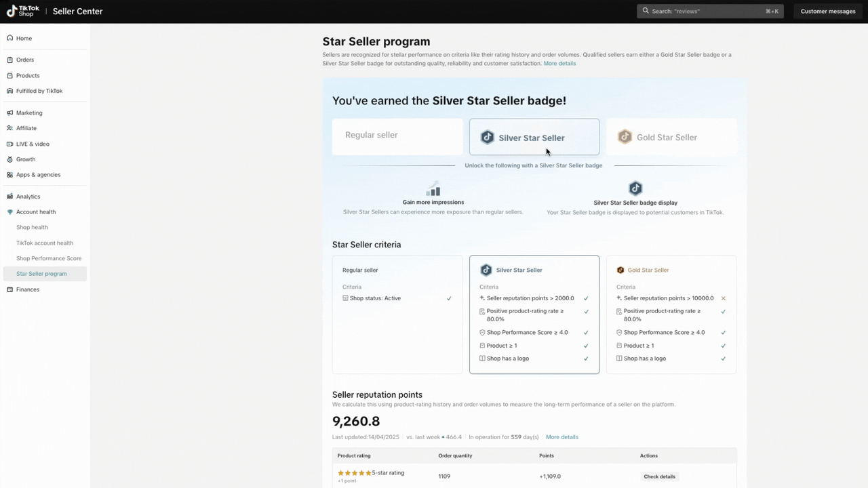Collapse the Account health section

tap(35, 212)
